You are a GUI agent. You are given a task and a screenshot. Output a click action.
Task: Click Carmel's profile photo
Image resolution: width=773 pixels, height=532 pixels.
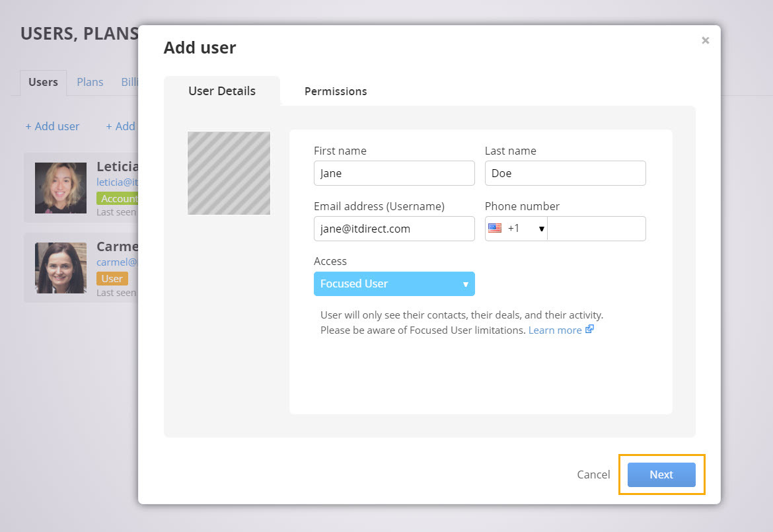(x=61, y=268)
